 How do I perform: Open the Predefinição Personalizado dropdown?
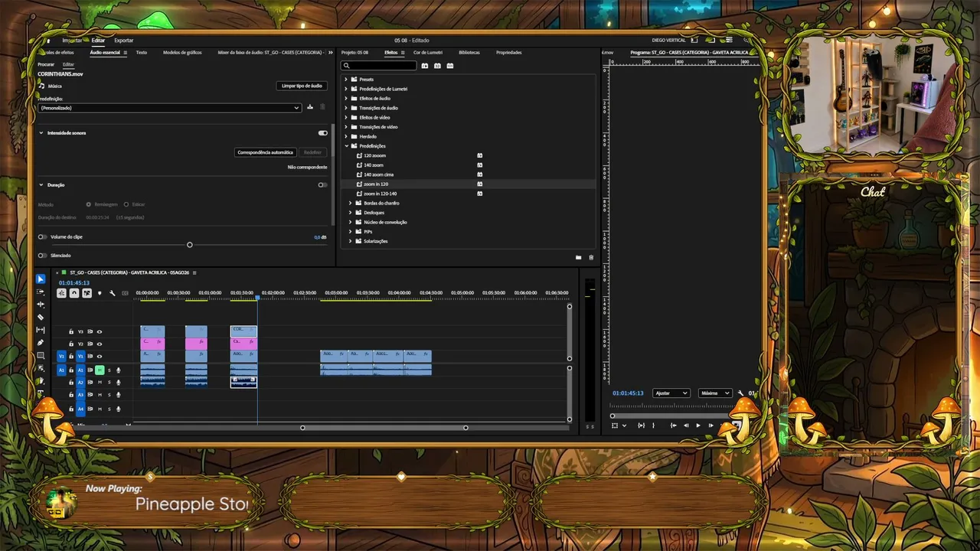tap(169, 108)
